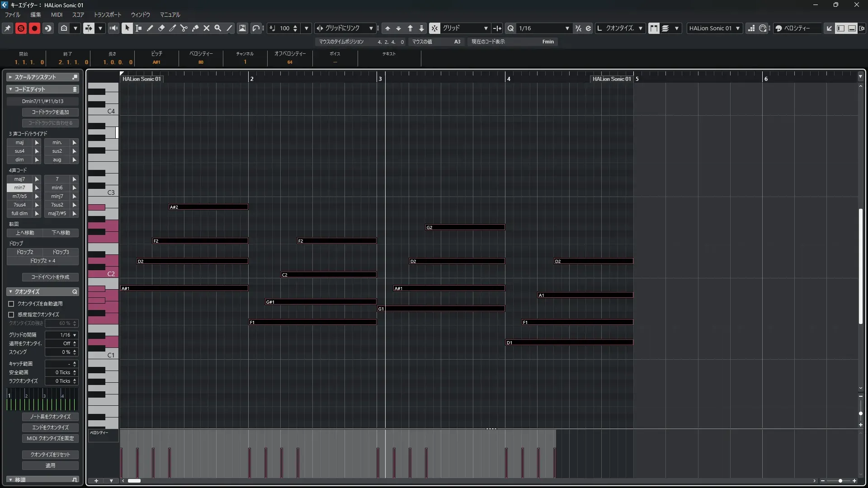Image resolution: width=868 pixels, height=488 pixels.
Task: Check the sensitivity quantize checkbox
Action: [x=11, y=314]
